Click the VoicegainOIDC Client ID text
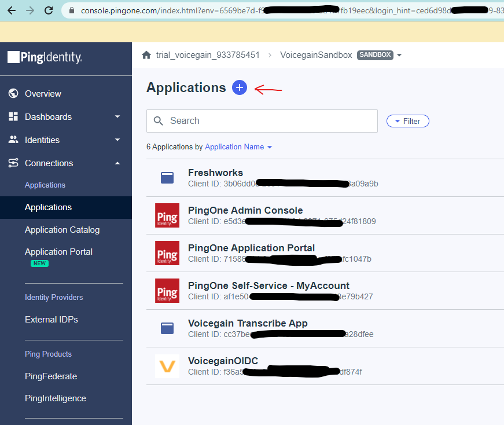 pyautogui.click(x=275, y=372)
